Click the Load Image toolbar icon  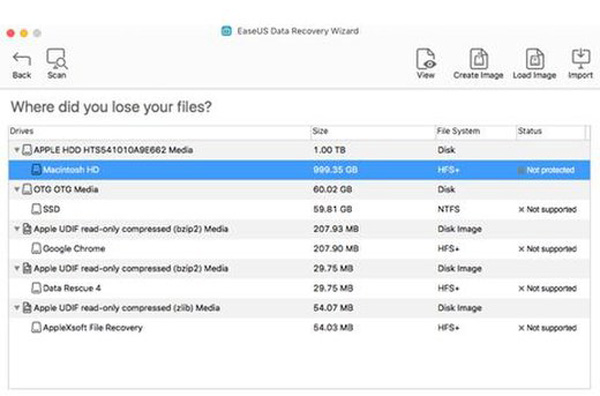[535, 59]
